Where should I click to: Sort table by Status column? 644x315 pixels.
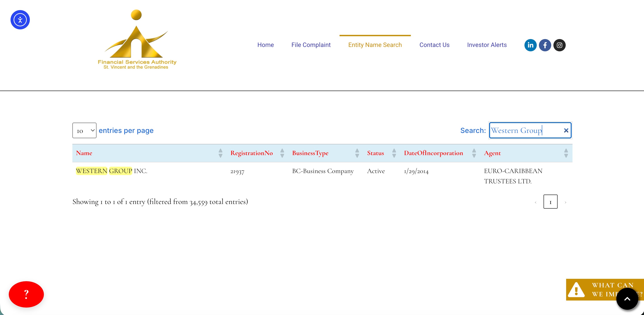375,153
